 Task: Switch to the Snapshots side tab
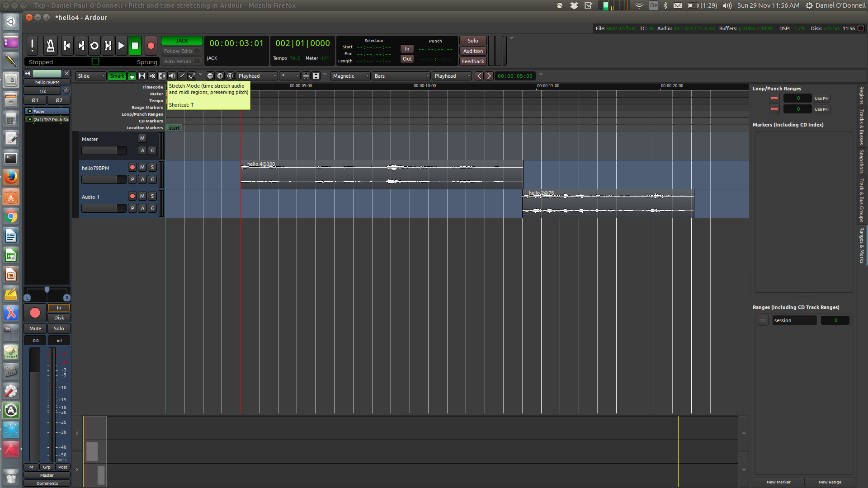click(x=862, y=162)
